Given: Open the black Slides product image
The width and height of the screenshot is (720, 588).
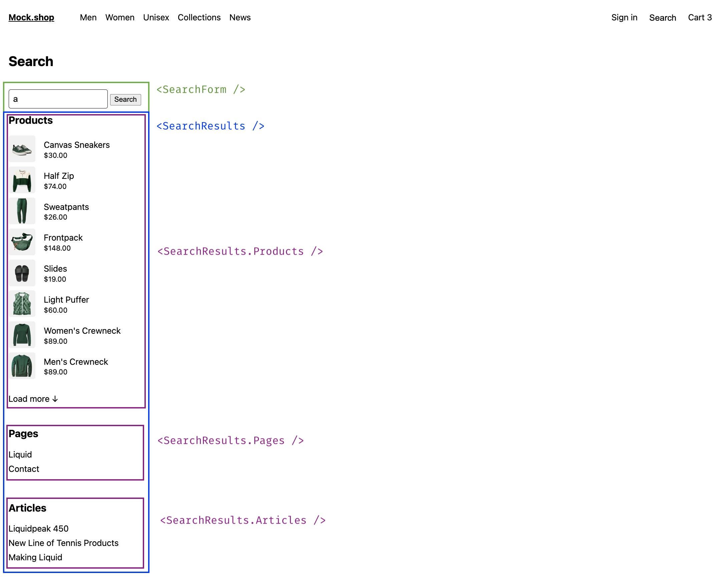Looking at the screenshot, I should point(22,273).
